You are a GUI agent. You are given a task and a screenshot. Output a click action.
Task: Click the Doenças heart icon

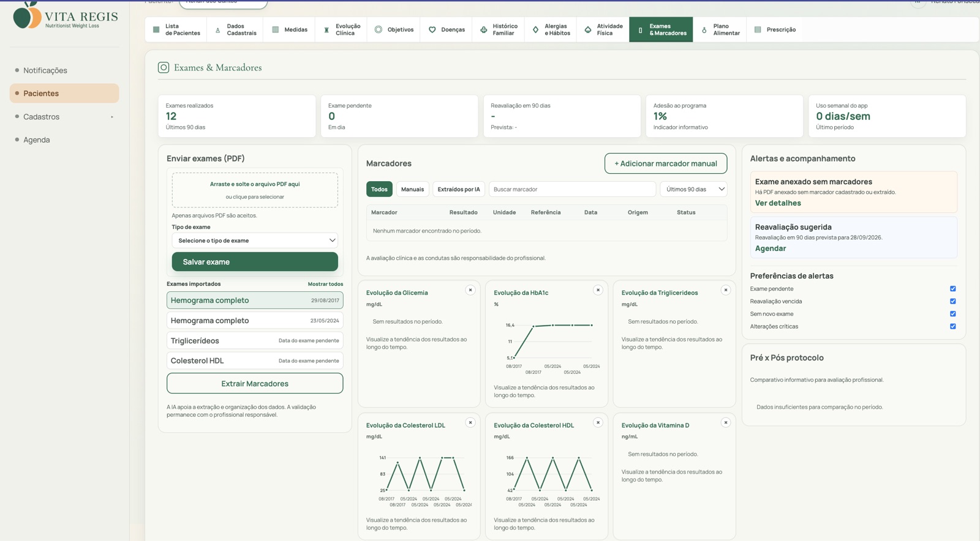432,29
